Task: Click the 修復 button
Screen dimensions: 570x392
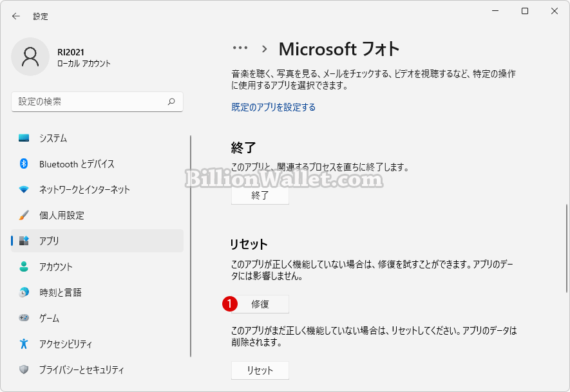Action: [260, 304]
